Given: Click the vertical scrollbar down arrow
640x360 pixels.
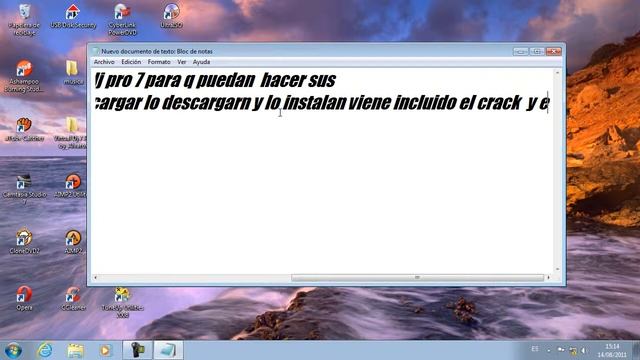Looking at the screenshot, I should click(x=557, y=269).
